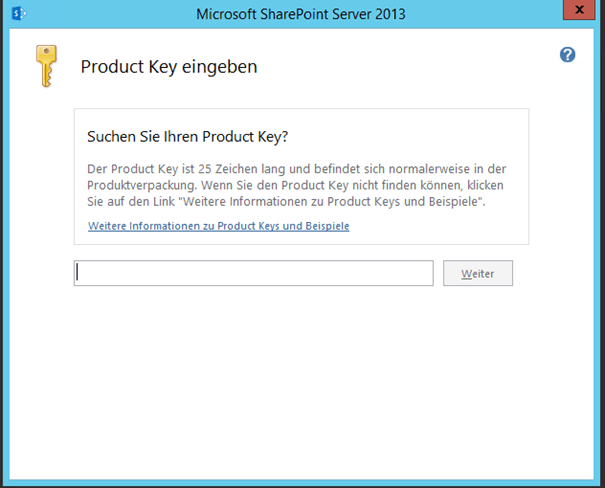The width and height of the screenshot is (605, 488).
Task: Open the blue Weitere Informationen link
Action: [218, 226]
